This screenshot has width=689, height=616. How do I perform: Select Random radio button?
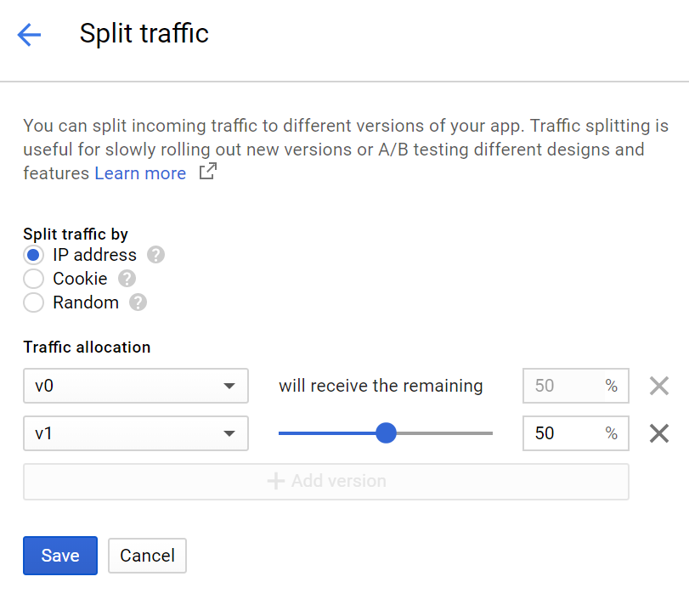[x=34, y=302]
